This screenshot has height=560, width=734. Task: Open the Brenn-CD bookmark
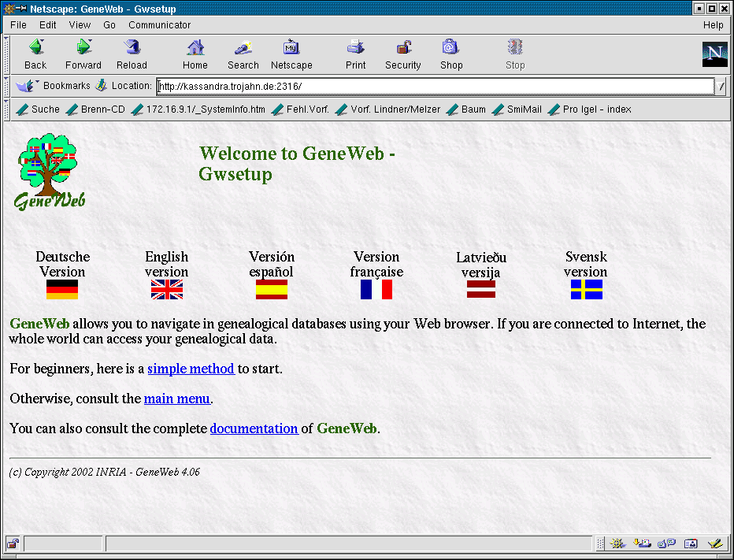(96, 109)
